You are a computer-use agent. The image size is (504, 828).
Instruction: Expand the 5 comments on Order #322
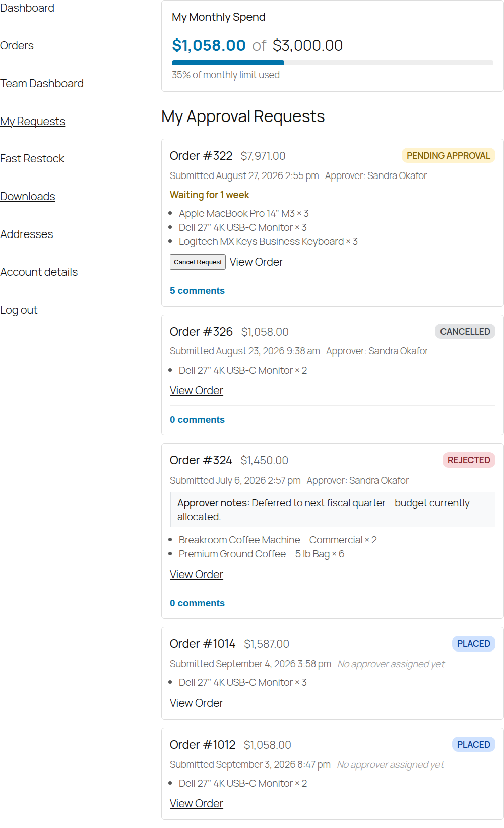(x=197, y=291)
